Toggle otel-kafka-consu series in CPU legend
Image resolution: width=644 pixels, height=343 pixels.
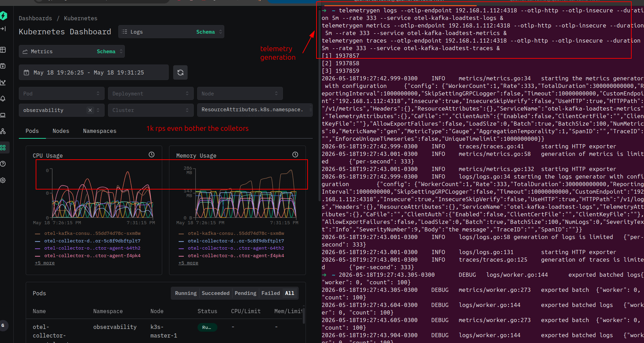[x=87, y=233]
